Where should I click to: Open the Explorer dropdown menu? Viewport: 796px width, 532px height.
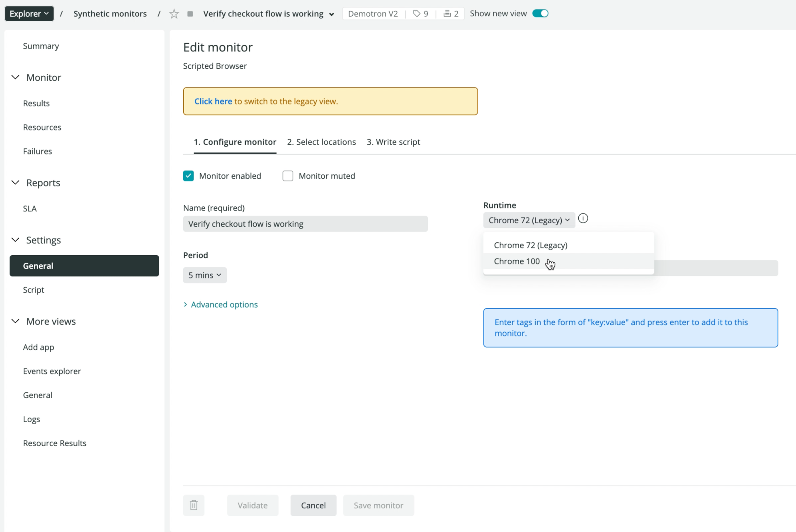(29, 13)
